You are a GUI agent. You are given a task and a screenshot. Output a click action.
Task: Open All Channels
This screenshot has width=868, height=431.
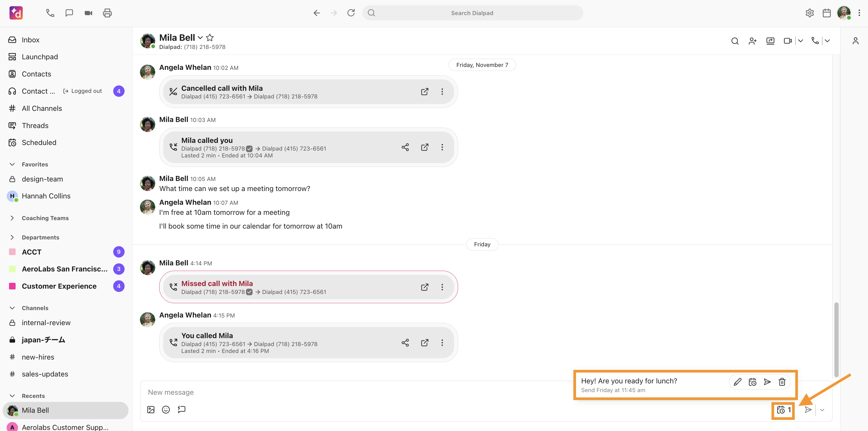(x=66, y=108)
